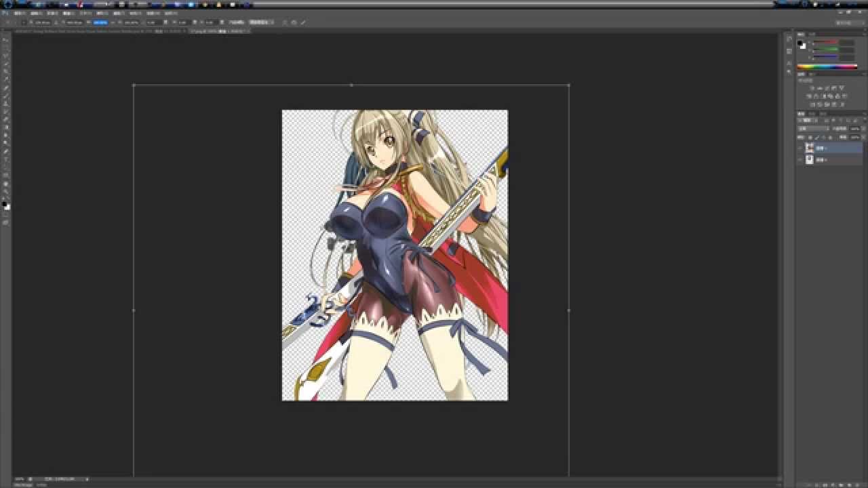
Task: Click the Color panel foreground swatch
Action: tap(800, 43)
